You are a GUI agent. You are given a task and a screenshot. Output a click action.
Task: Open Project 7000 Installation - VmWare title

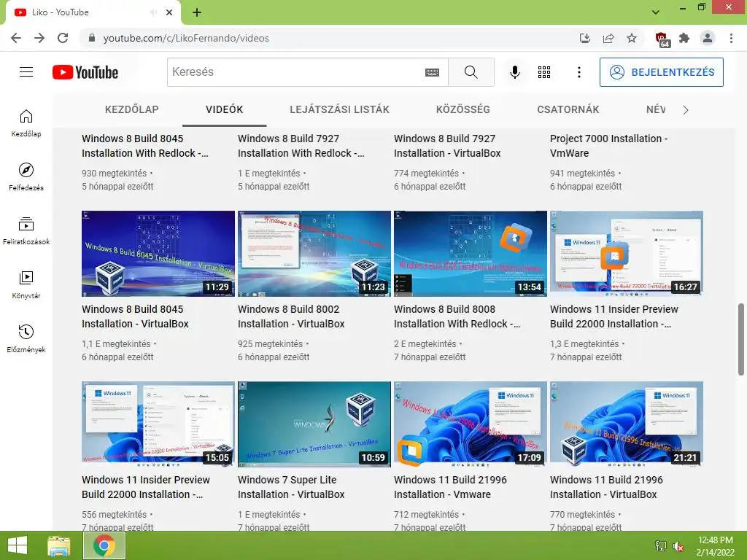point(609,146)
